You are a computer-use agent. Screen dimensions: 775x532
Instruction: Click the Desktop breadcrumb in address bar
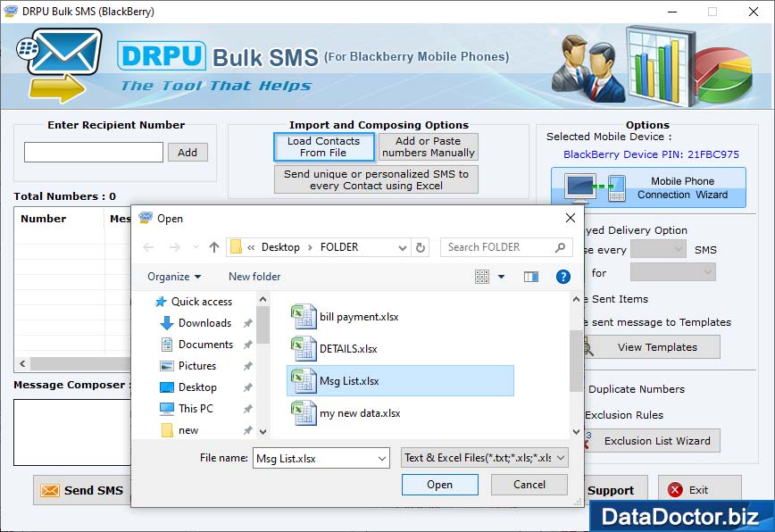[x=280, y=247]
